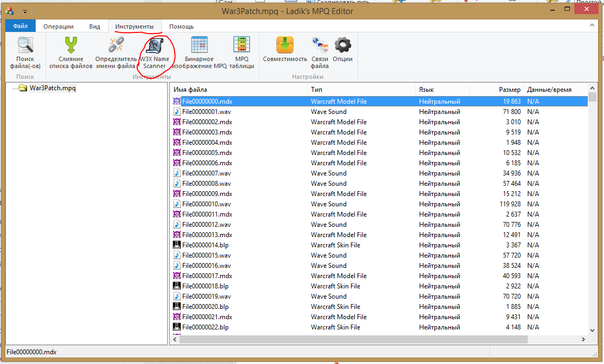Click the blp icon of File00000022.blp

coord(177,327)
